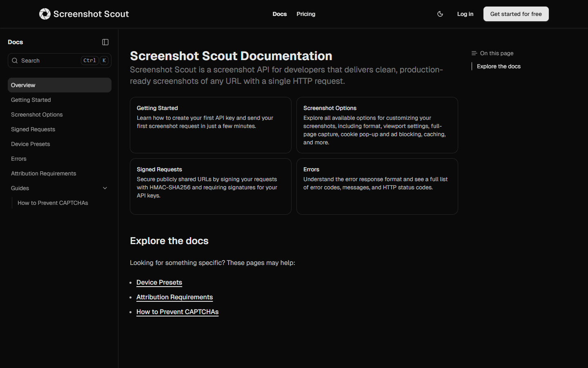Toggle dark mode using the moon icon
The height and width of the screenshot is (368, 588).
point(440,13)
